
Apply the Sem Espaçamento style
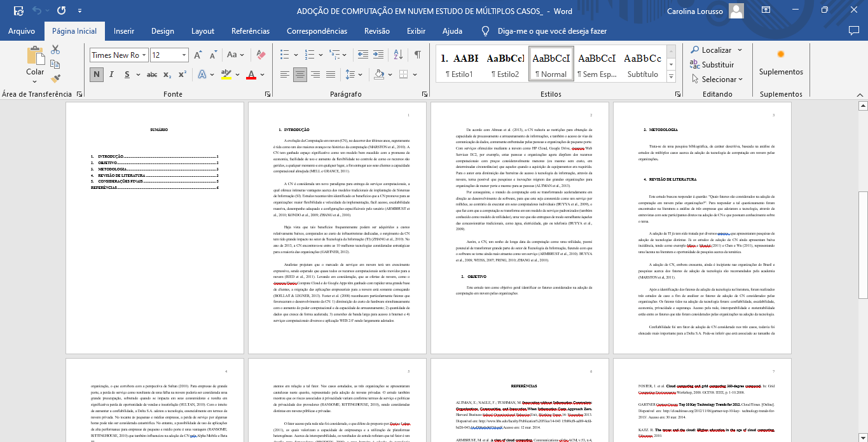tap(596, 64)
